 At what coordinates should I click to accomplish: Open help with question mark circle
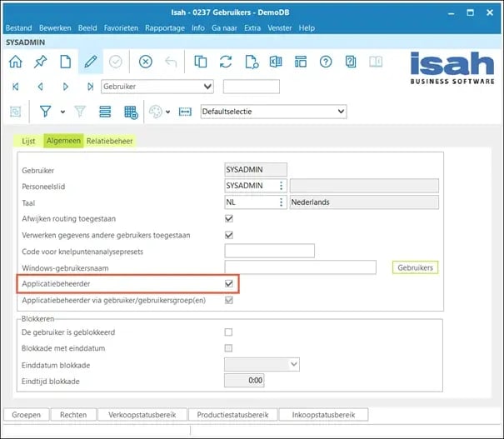pos(326,62)
